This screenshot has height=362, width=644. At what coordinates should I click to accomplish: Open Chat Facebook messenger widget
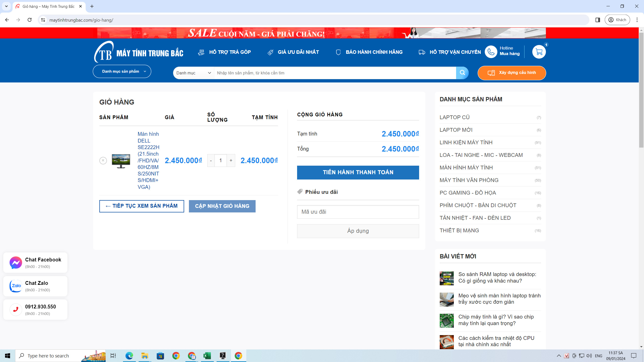coord(35,263)
